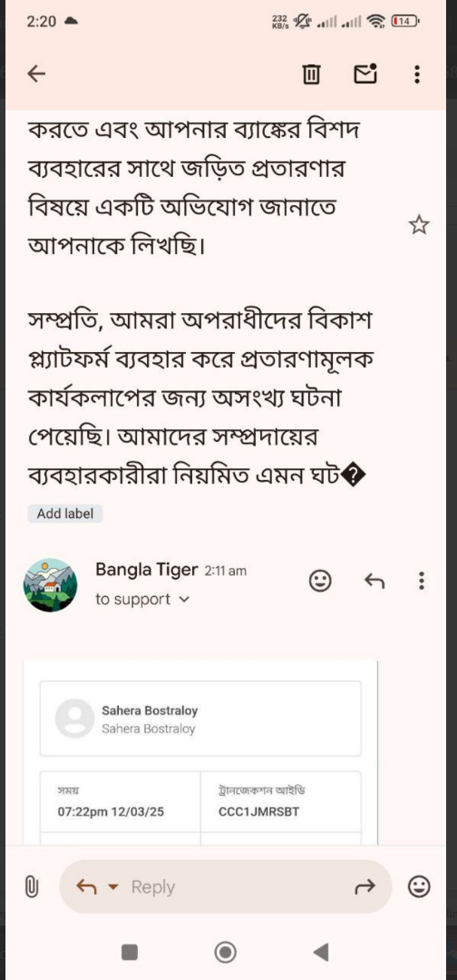This screenshot has height=980, width=457.
Task: Open the Sahera Bostraloy attachment image
Action: (x=200, y=752)
